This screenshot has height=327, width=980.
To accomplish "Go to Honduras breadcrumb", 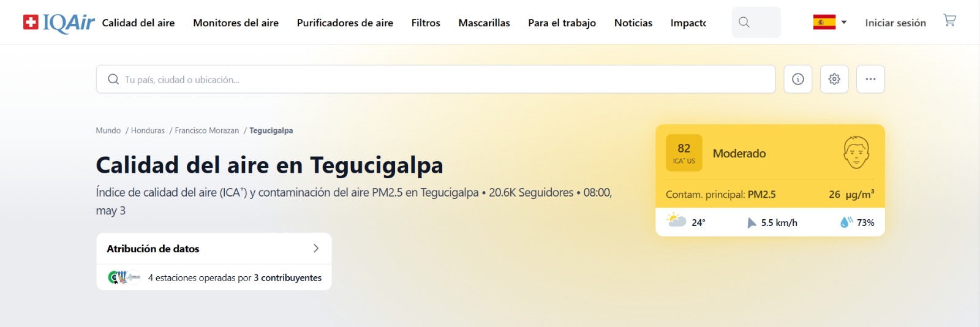I will point(148,130).
